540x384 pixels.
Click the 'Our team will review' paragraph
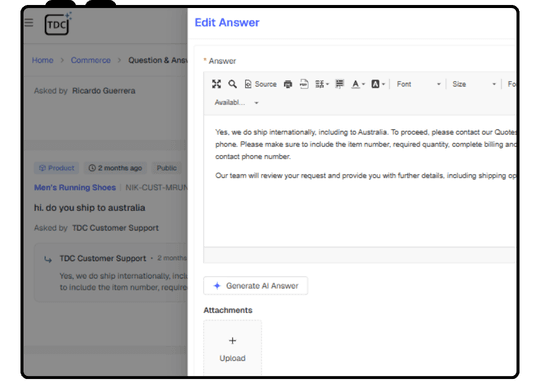(x=365, y=176)
